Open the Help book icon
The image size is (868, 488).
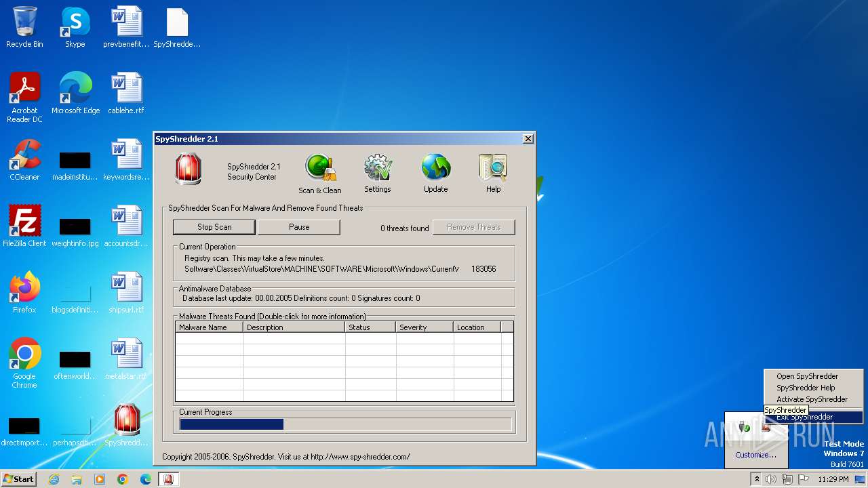(x=493, y=174)
